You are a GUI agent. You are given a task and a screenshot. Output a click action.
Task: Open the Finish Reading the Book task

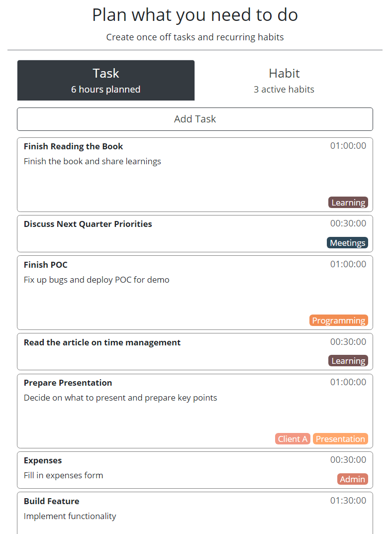click(73, 146)
